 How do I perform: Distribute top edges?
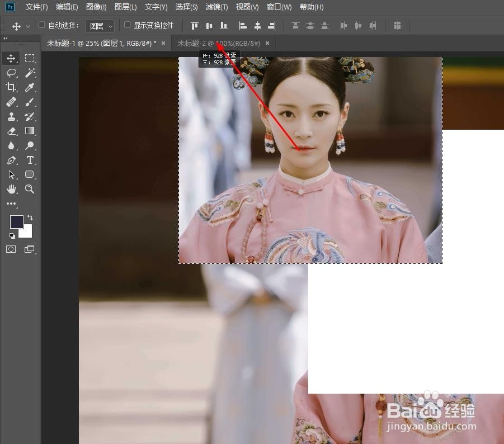(295, 26)
